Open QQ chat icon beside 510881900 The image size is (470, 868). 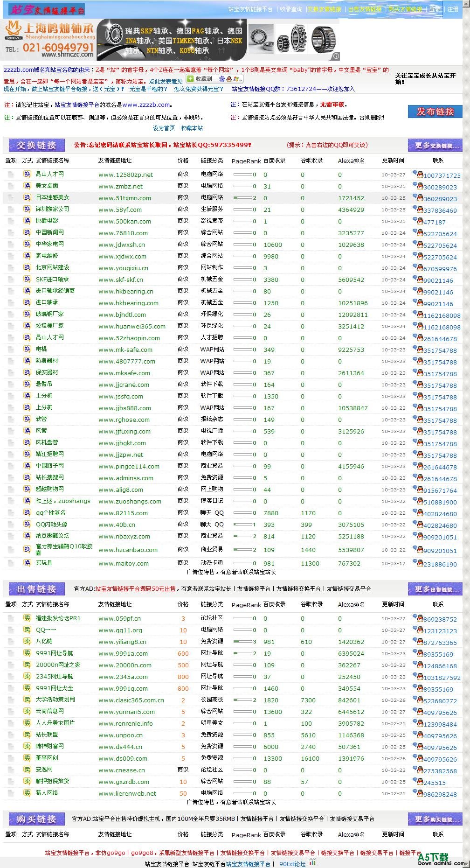(418, 501)
